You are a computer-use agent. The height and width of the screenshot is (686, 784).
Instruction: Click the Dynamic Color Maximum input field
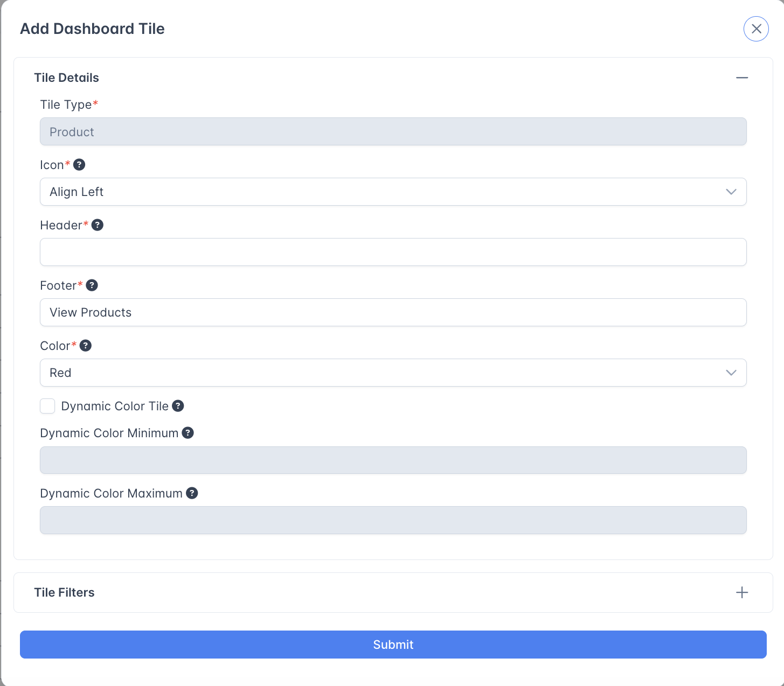tap(393, 520)
